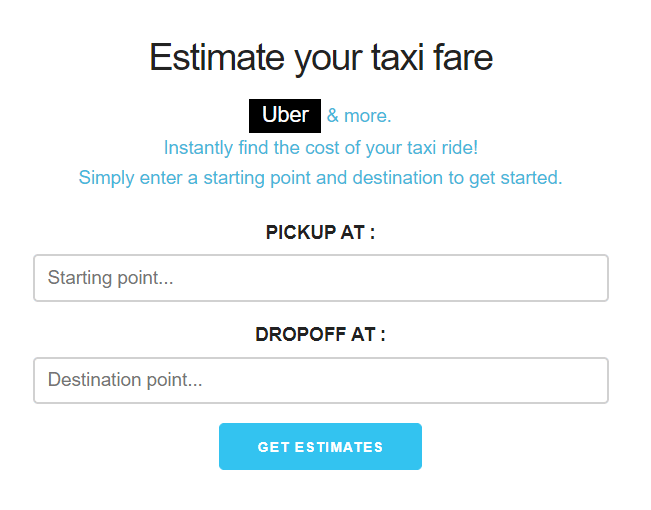Click the Destination point input field
Screen dimensions: 651x510
pyautogui.click(x=321, y=380)
